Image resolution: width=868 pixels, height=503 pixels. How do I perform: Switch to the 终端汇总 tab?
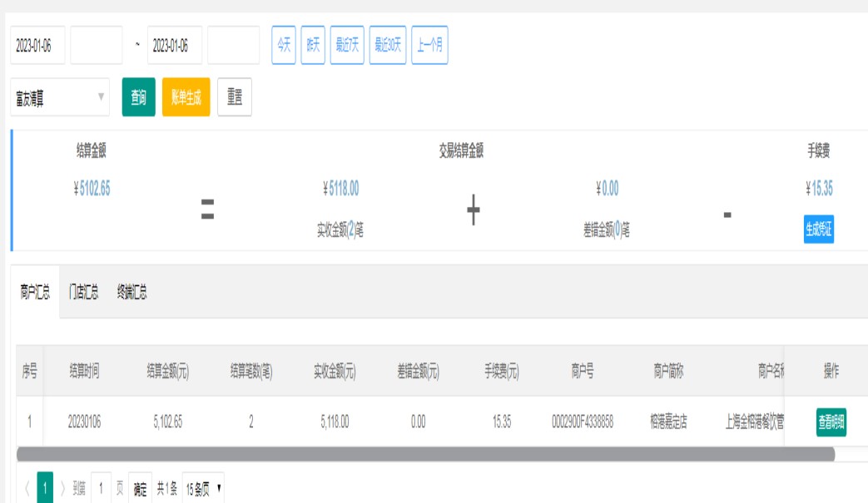point(132,292)
